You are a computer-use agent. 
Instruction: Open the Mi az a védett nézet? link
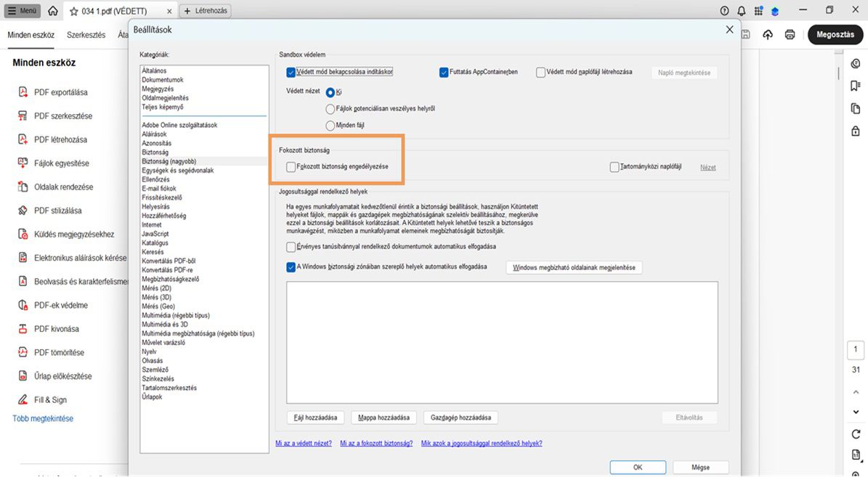[304, 444]
